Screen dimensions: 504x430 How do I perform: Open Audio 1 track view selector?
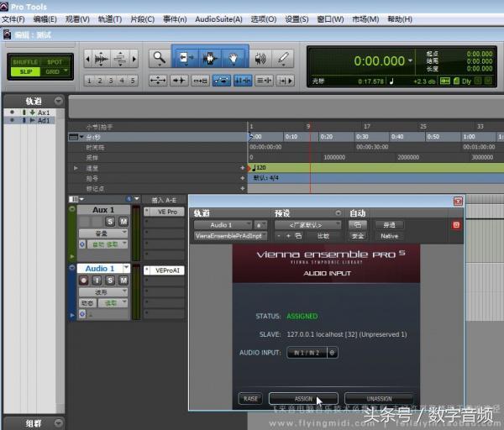pos(103,292)
